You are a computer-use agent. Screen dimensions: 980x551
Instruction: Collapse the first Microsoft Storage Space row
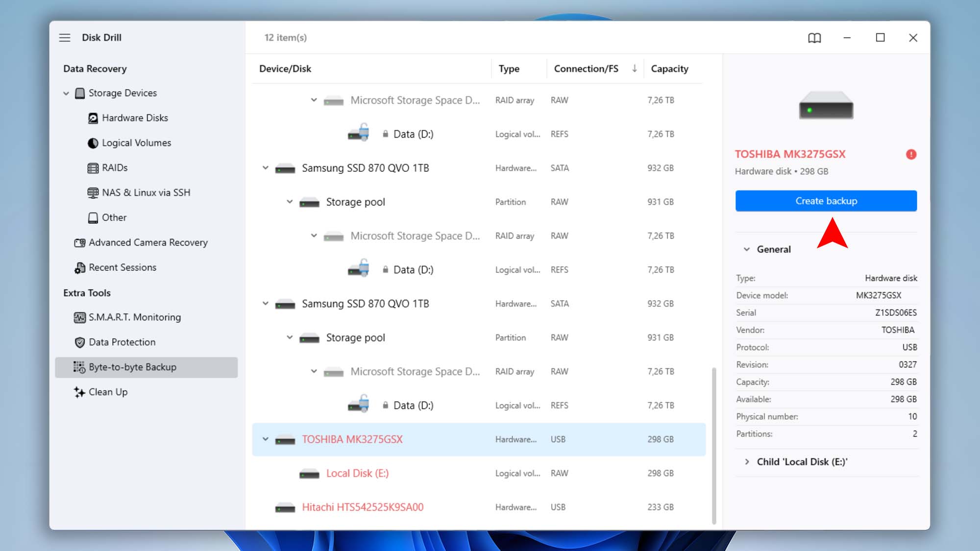pyautogui.click(x=314, y=100)
